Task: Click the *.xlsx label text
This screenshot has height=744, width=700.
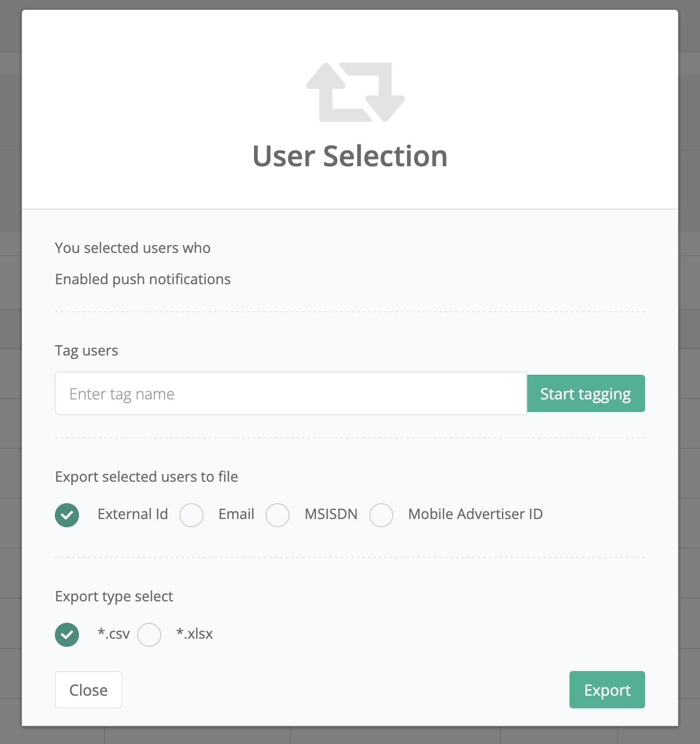Action: click(194, 634)
